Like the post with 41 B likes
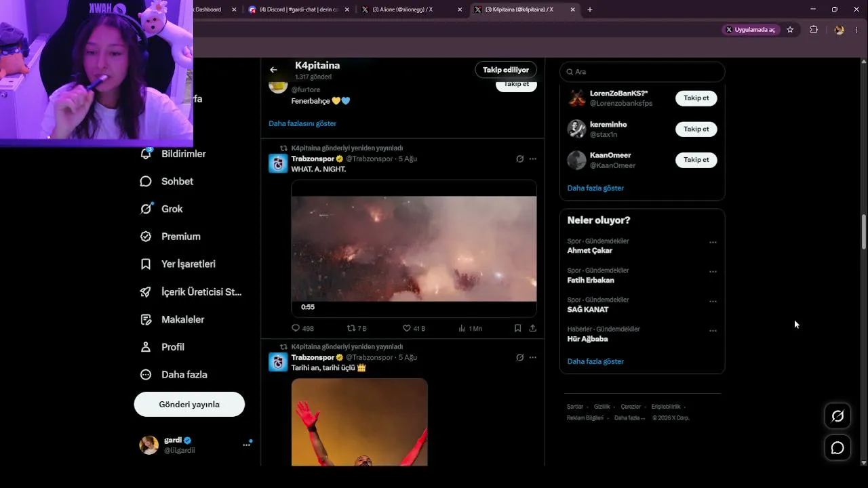The image size is (868, 488). tap(414, 328)
